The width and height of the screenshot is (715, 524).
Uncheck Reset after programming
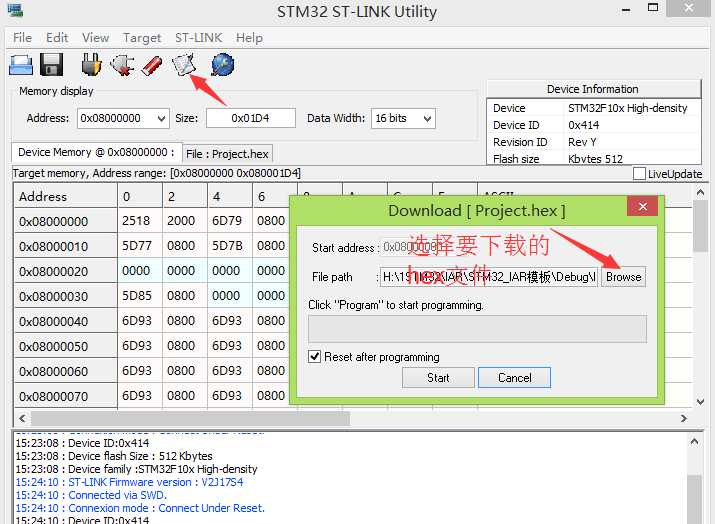tap(315, 356)
